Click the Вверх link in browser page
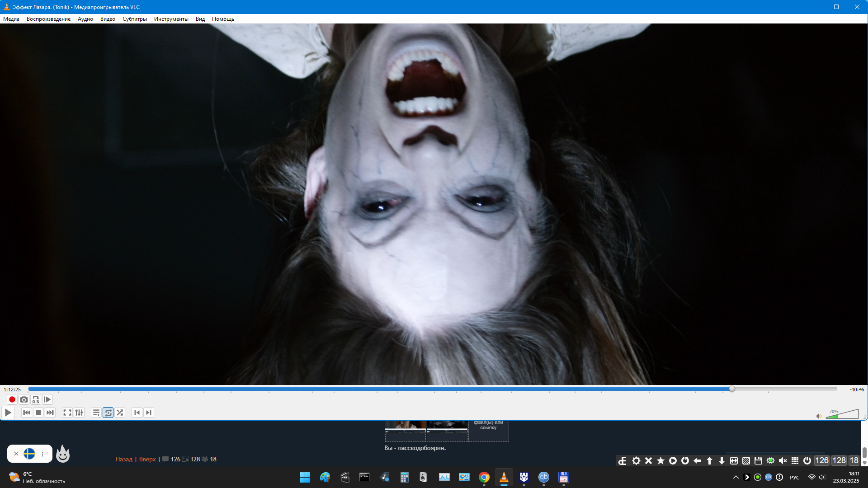 pyautogui.click(x=147, y=459)
